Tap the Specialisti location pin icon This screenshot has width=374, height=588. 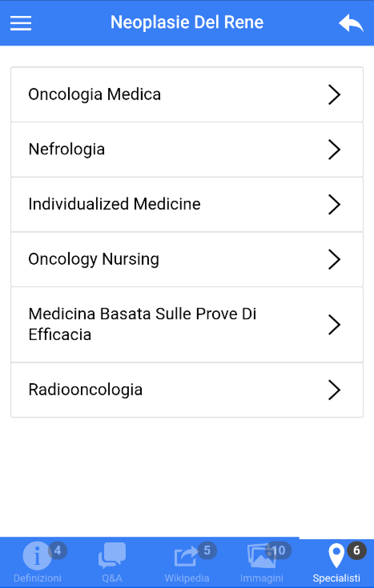(336, 555)
